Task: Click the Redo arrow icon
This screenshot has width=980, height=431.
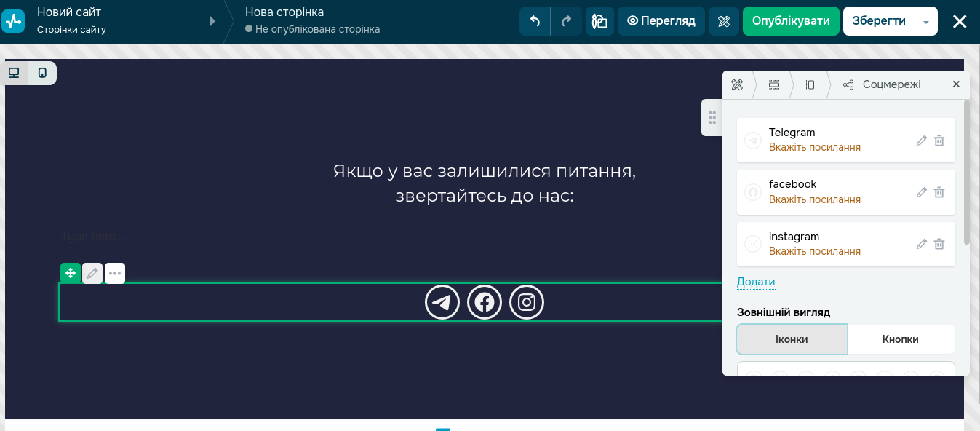Action: coord(567,20)
